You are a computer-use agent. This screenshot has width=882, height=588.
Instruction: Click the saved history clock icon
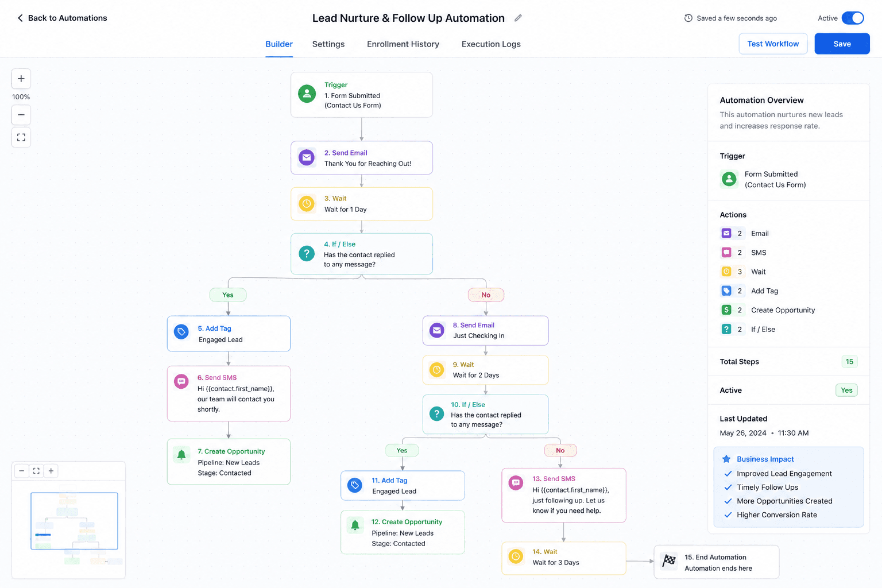(x=688, y=18)
